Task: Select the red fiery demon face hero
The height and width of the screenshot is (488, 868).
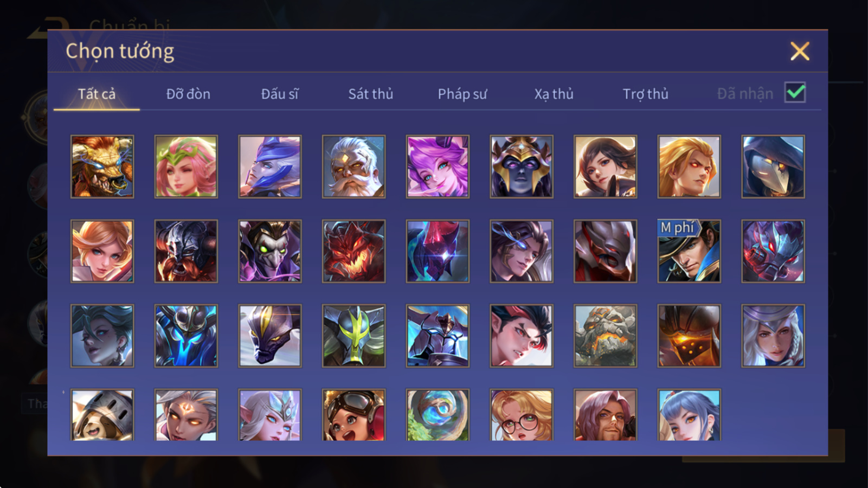Action: [x=353, y=251]
